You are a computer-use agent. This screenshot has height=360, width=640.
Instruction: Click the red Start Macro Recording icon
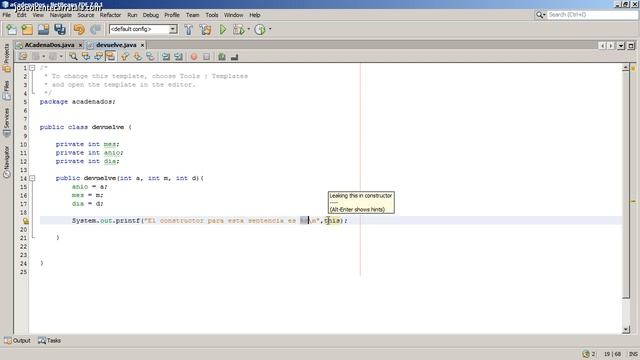click(194, 57)
